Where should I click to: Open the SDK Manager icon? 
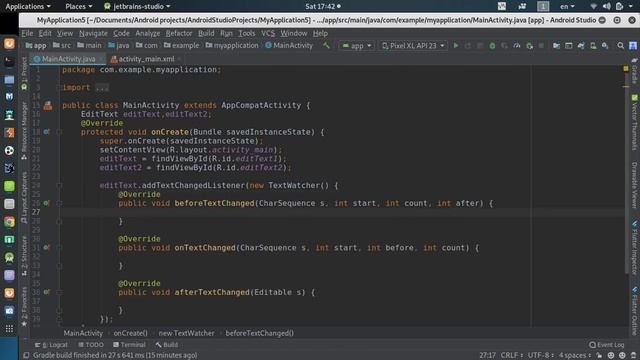(x=605, y=46)
